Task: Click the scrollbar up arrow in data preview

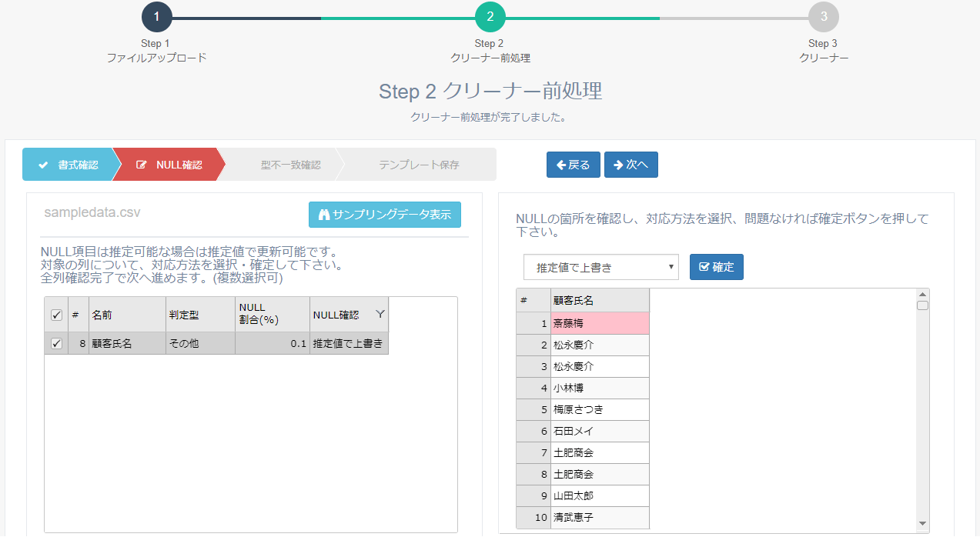Action: coord(922,295)
